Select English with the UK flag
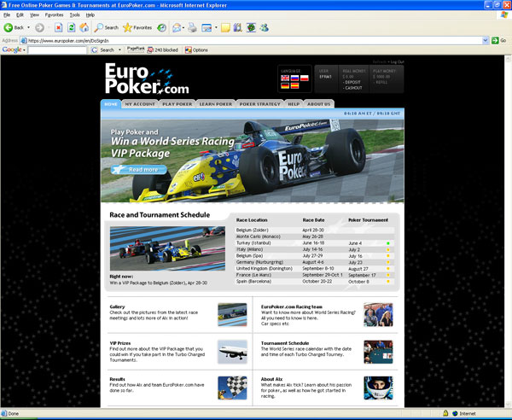 tap(285, 78)
